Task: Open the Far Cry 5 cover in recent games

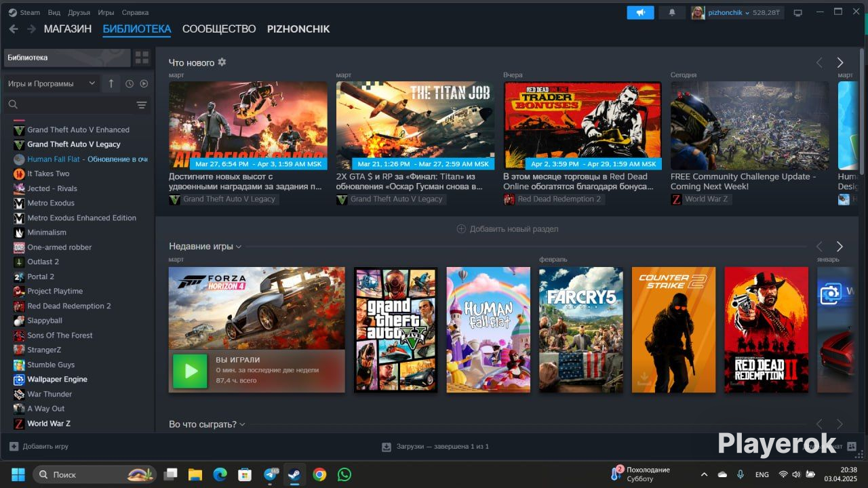Action: click(581, 329)
